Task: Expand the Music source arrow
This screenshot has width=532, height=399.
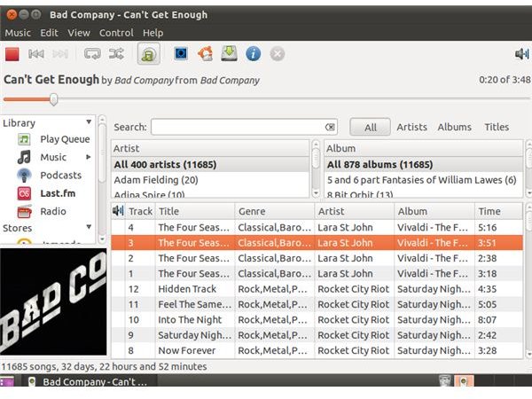Action: point(89,157)
